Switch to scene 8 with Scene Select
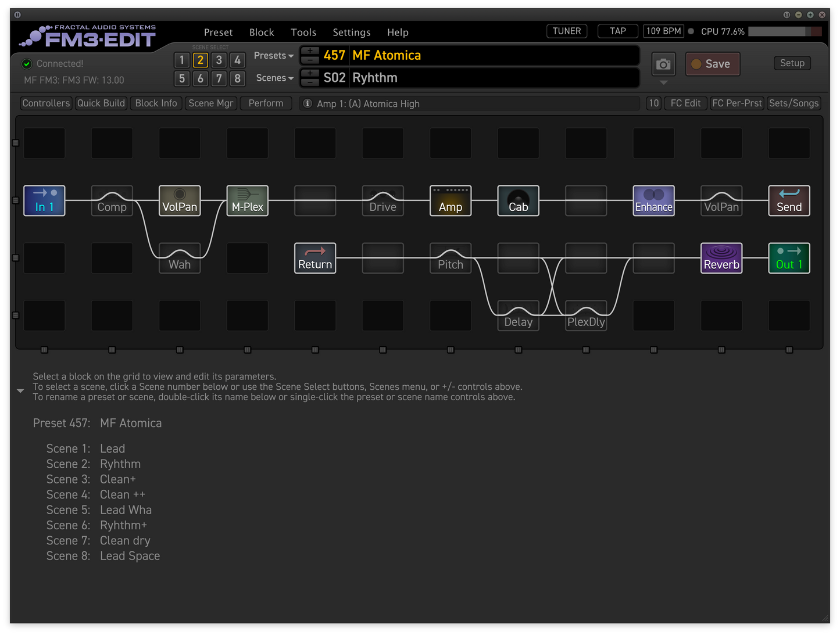 click(237, 78)
